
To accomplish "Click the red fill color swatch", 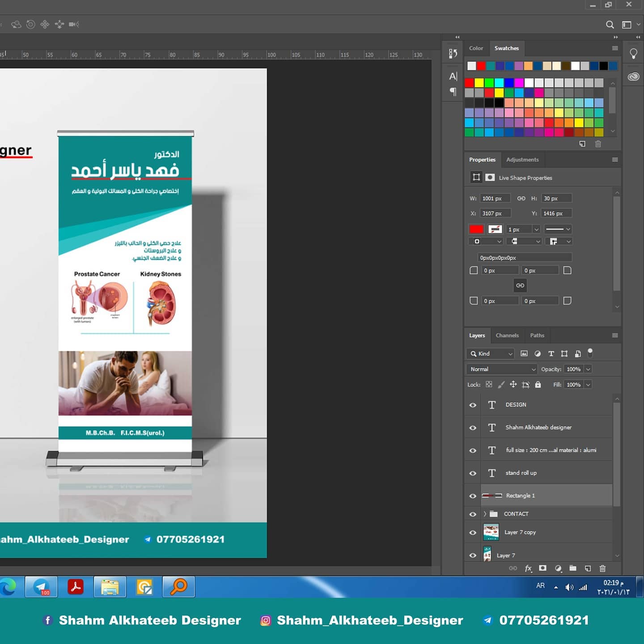I will click(x=476, y=229).
